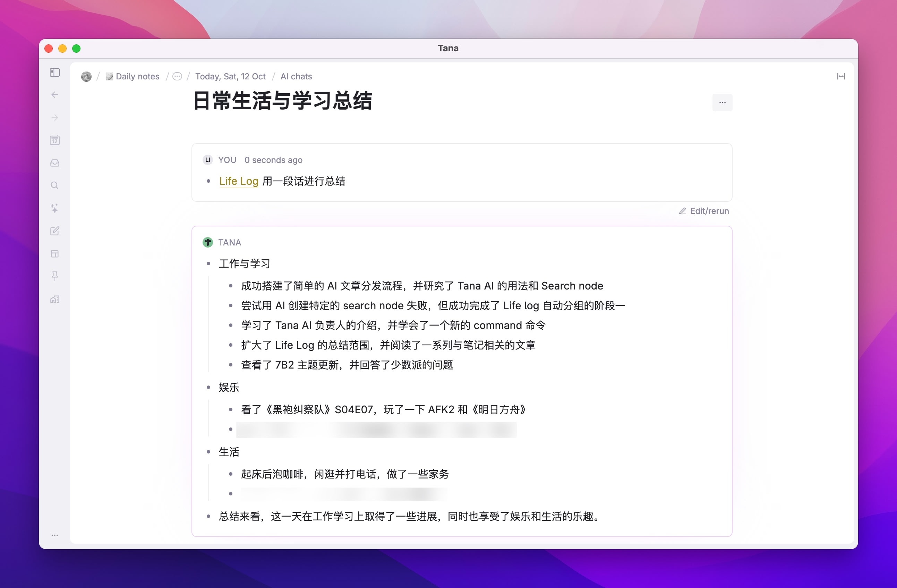
Task: Open the home workspace icon in sidebar
Action: coord(55,299)
